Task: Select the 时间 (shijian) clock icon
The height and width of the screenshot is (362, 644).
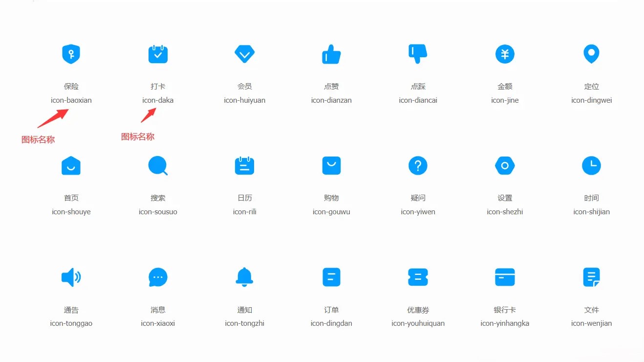Action: coord(591,165)
